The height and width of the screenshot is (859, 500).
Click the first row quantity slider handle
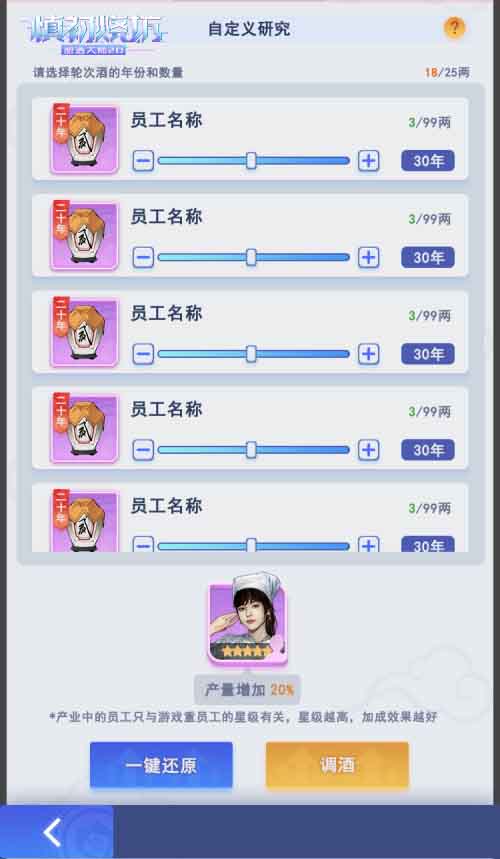pos(251,161)
